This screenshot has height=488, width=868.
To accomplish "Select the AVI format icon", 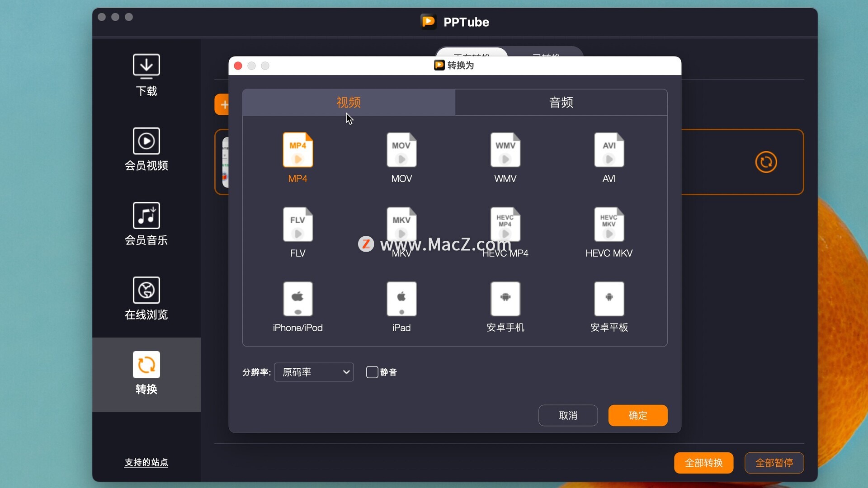I will coord(609,150).
